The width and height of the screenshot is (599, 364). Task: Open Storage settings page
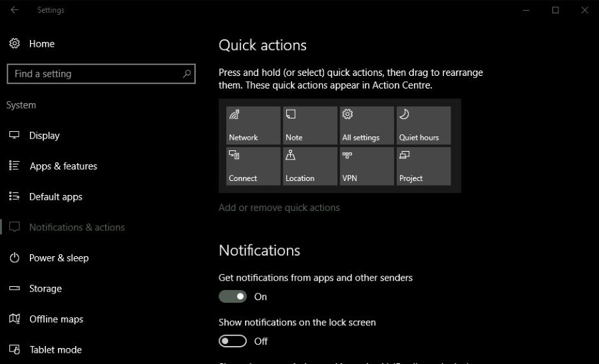pos(45,289)
